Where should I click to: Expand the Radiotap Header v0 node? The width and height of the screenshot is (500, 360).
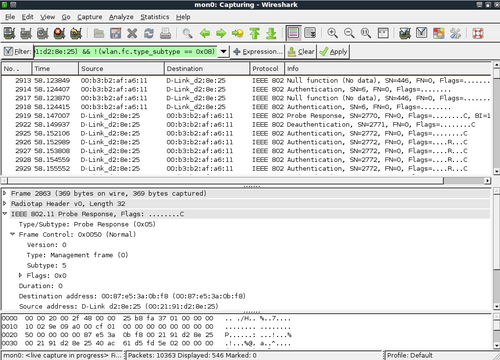(5, 203)
